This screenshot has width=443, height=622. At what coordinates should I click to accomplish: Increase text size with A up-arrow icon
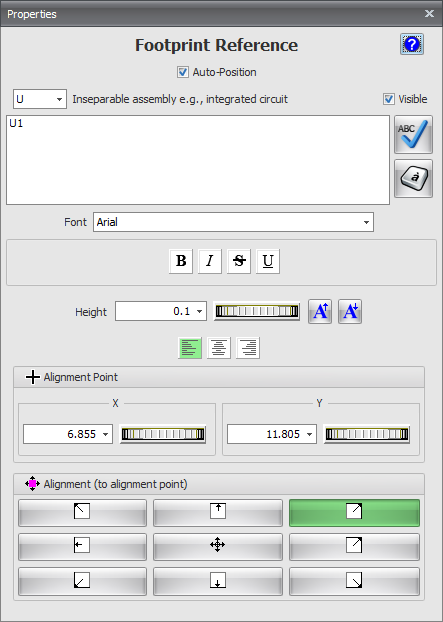tap(320, 311)
